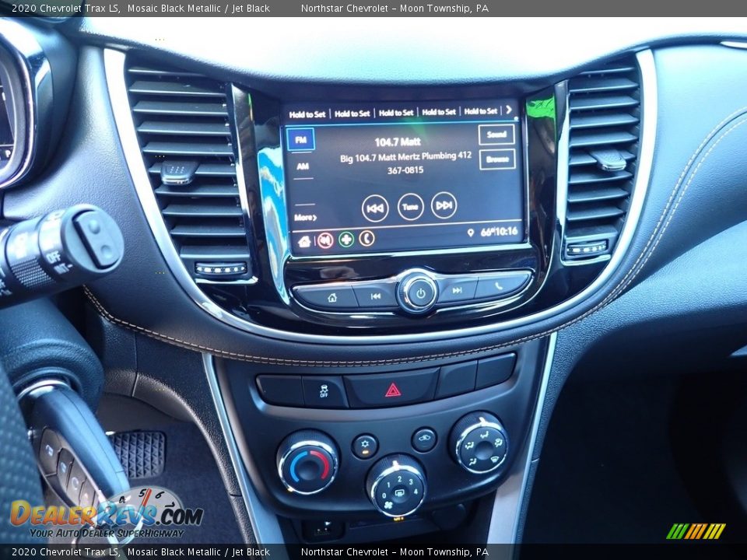This screenshot has width=747, height=560.
Task: Touch the right vent thumbwheel
Action: (587, 249)
